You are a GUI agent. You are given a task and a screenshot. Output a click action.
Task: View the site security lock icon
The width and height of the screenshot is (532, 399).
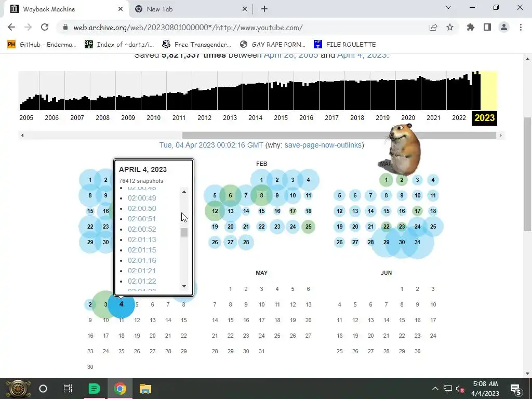pyautogui.click(x=65, y=28)
